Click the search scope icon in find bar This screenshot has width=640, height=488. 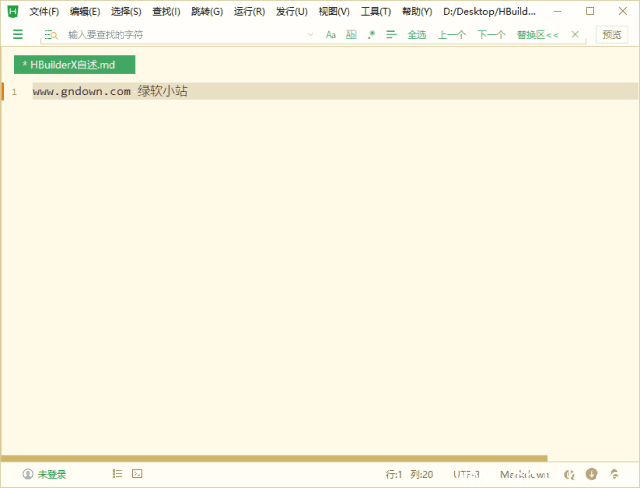(x=50, y=34)
